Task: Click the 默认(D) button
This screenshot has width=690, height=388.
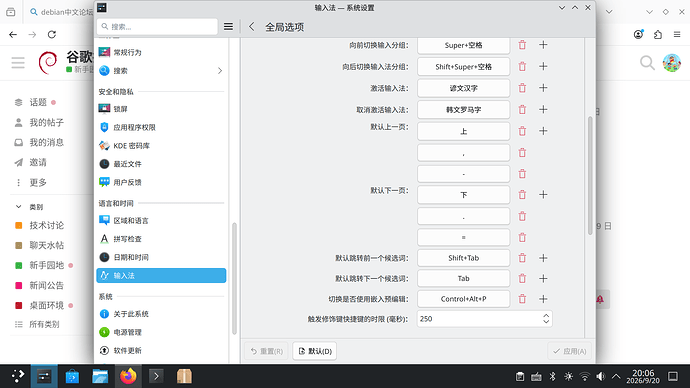Action: 315,351
